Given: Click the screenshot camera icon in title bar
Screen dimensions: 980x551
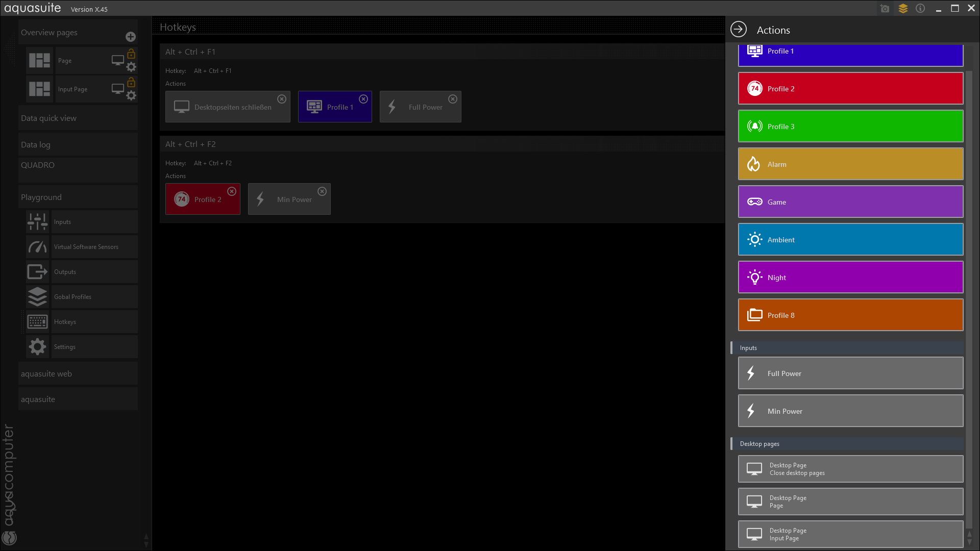Looking at the screenshot, I should pos(885,9).
